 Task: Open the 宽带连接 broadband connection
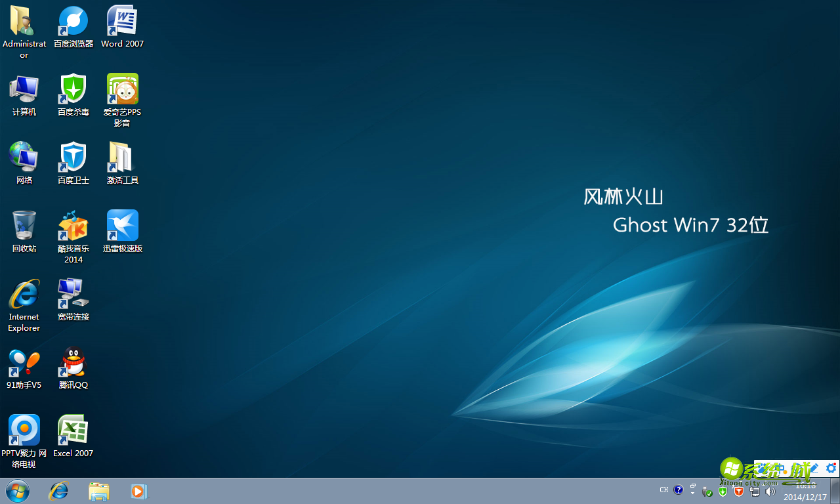click(x=73, y=293)
